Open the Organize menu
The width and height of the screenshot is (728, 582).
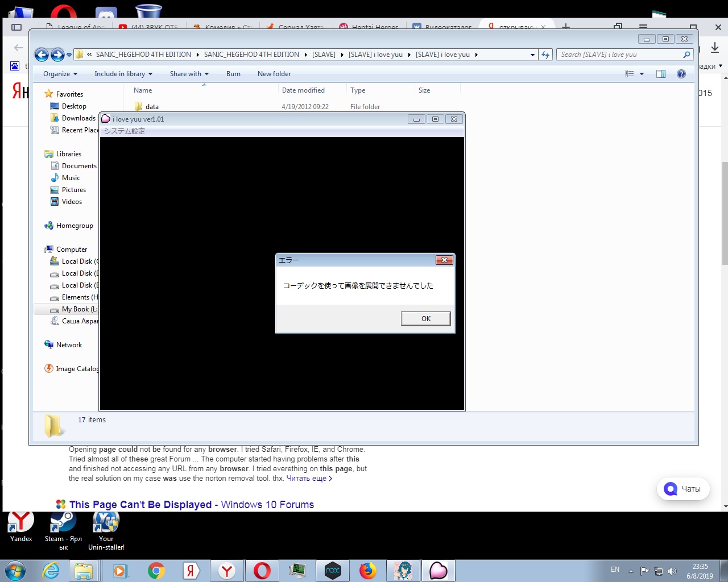60,74
